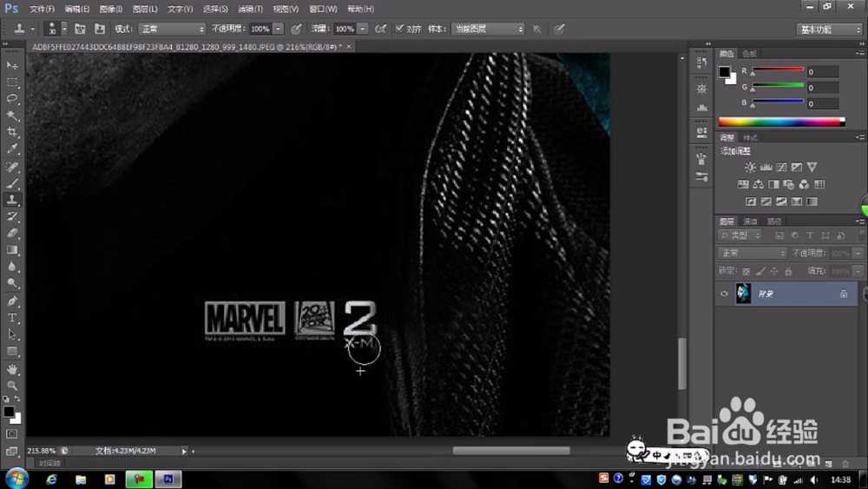Switch to the 样式 styles tab

tap(750, 137)
